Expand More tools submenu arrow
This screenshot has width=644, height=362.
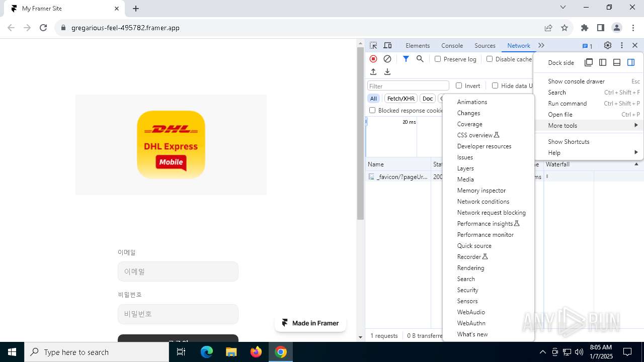(x=636, y=125)
